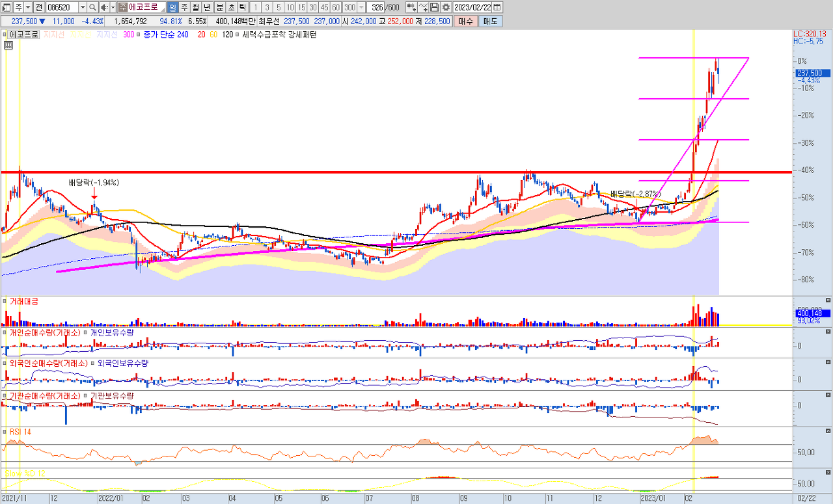
Task: Open the stock search magnifier icon
Action: (93, 7)
